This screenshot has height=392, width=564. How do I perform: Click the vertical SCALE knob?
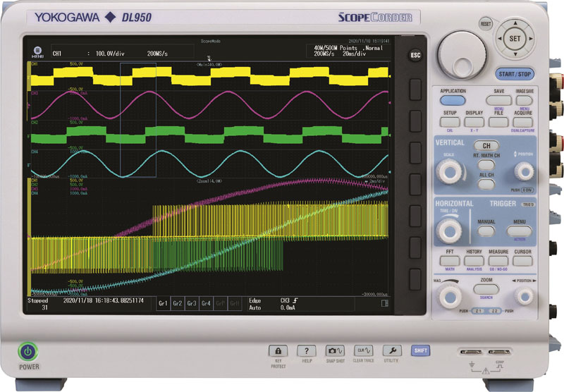(450, 171)
